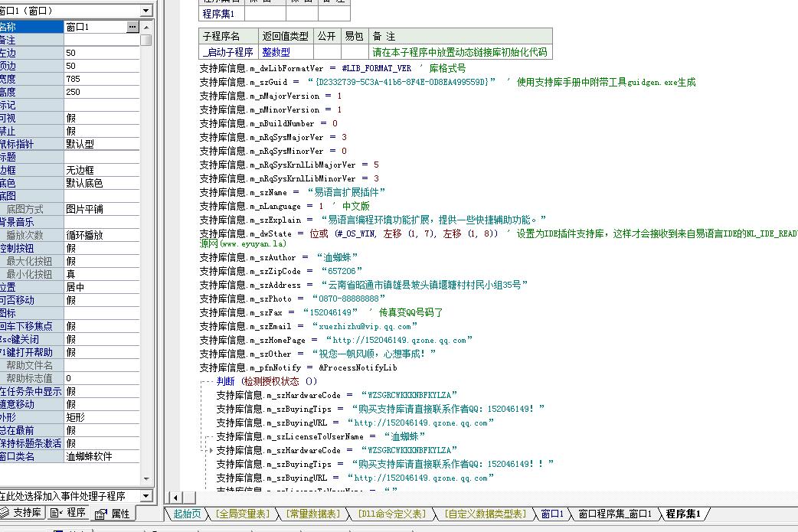Viewport: 798px width, 532px height.
Task: Click the 请在本子程序中放置动态链接库初始化代码 remark cell
Action: point(460,52)
